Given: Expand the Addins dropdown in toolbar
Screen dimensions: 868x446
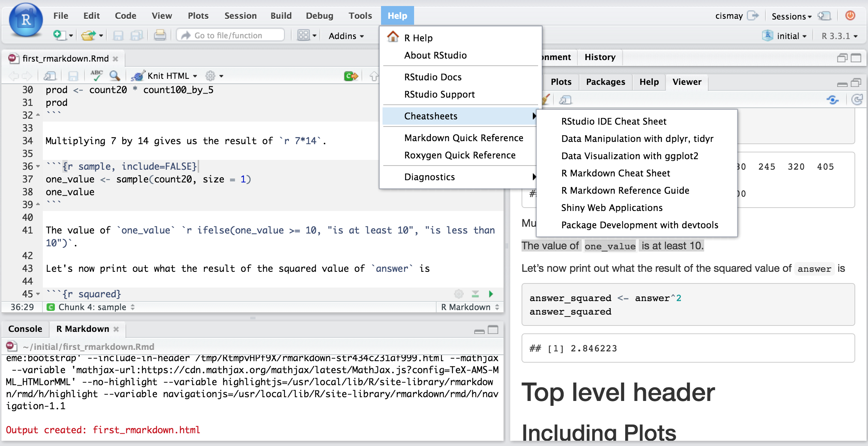Looking at the screenshot, I should [x=344, y=35].
